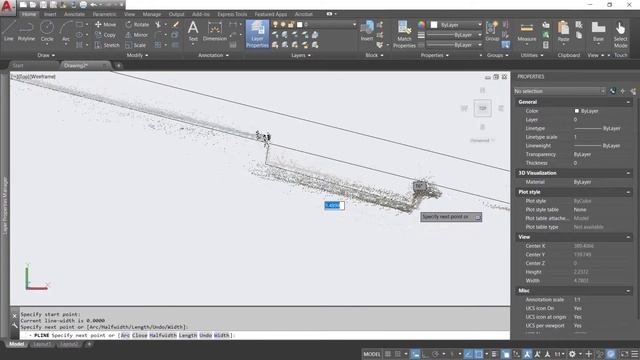Click the Rotate tool
Viewport: 640px width, 360px height.
[137, 24]
